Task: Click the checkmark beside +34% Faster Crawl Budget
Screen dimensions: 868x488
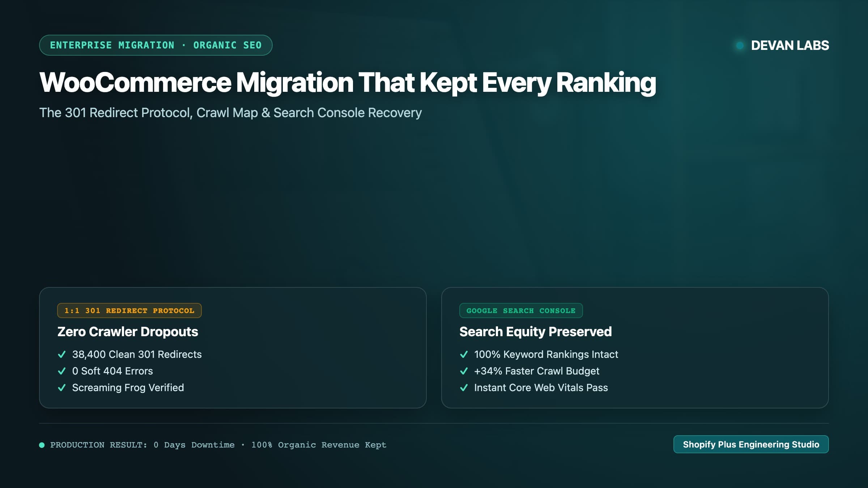Action: [x=464, y=371]
